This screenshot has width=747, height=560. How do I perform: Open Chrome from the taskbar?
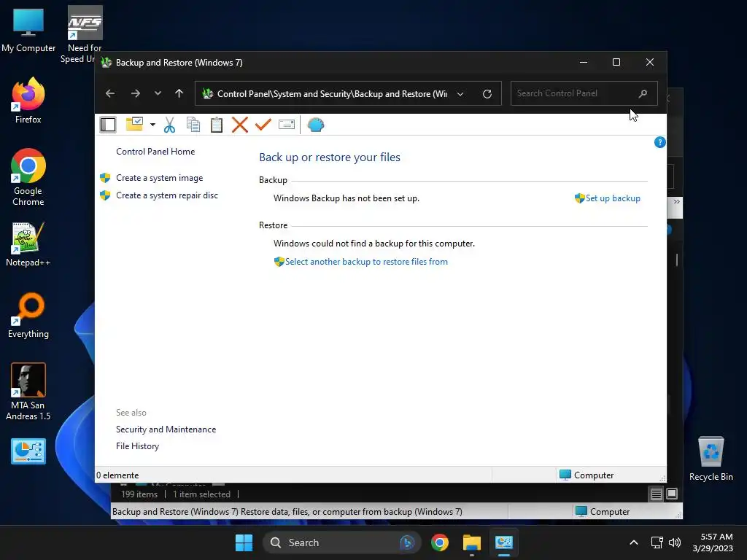click(439, 542)
